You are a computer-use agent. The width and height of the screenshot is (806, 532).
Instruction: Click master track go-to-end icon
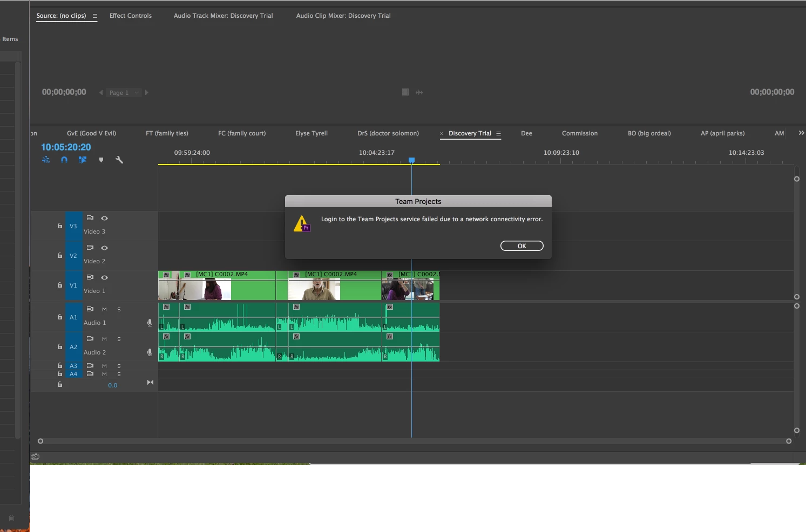coord(150,383)
